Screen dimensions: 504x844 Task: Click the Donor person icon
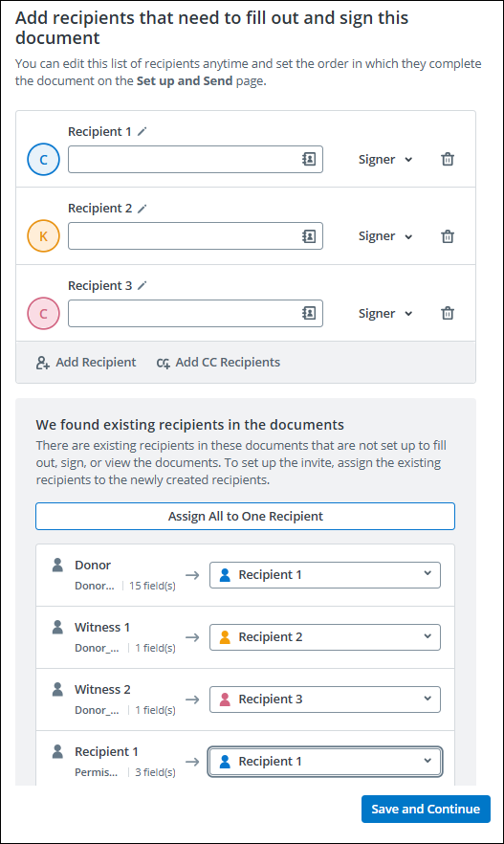57,565
